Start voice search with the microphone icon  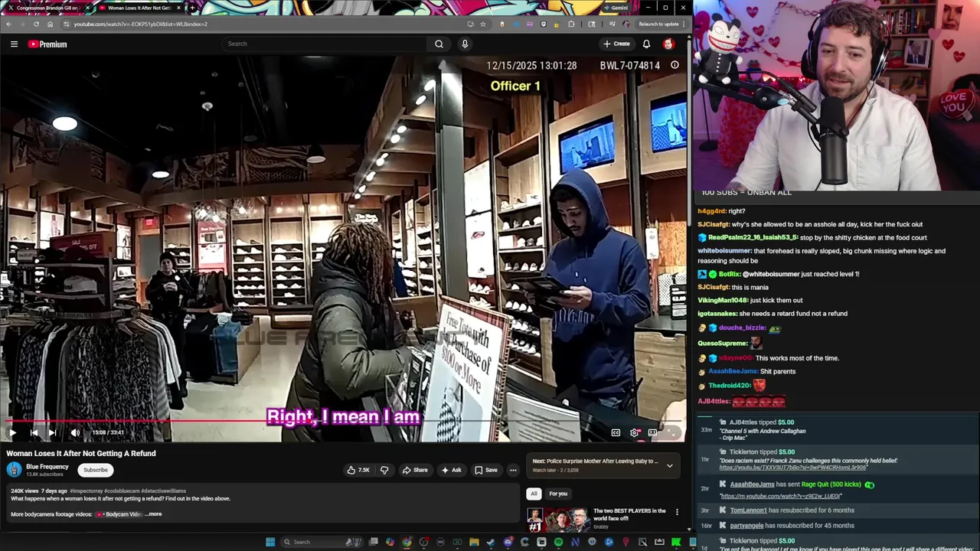click(x=465, y=44)
